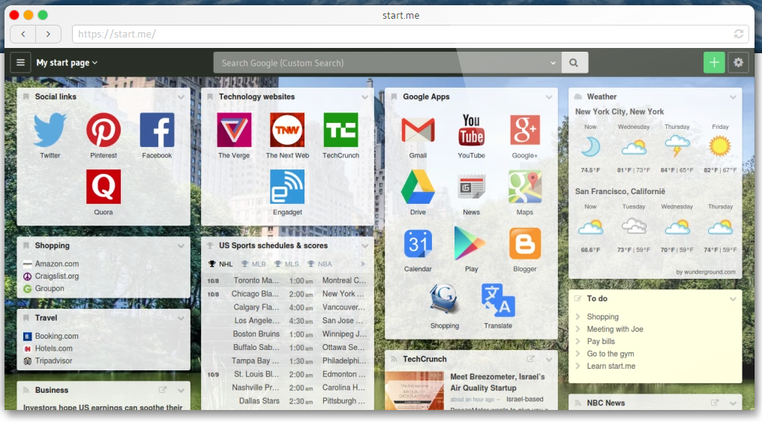
Task: Open Meet Breezometer article headline
Action: tap(497, 382)
